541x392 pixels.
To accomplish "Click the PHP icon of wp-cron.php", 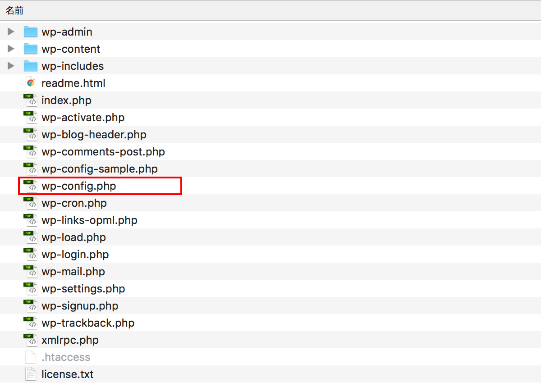I will click(30, 203).
